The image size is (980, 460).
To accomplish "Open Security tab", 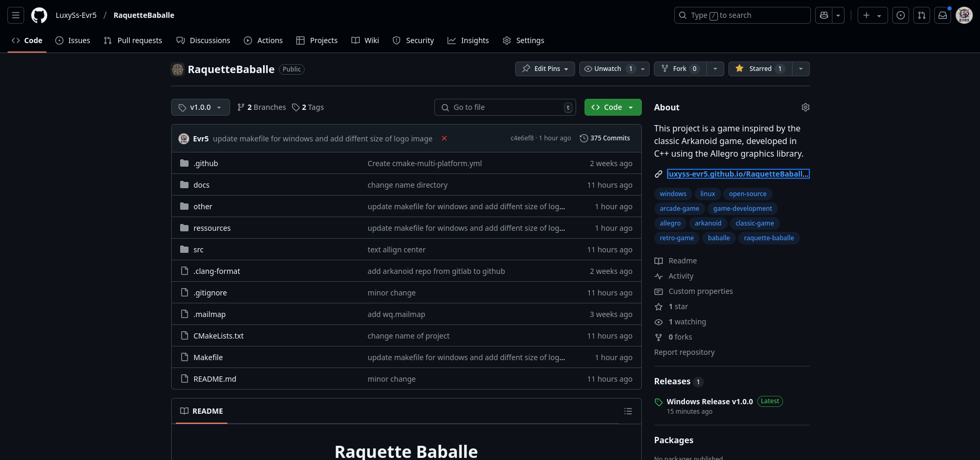I will click(x=413, y=40).
